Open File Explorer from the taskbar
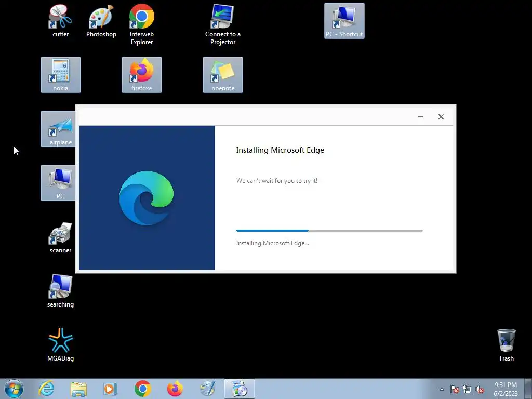Viewport: 532px width, 399px height. (x=78, y=389)
